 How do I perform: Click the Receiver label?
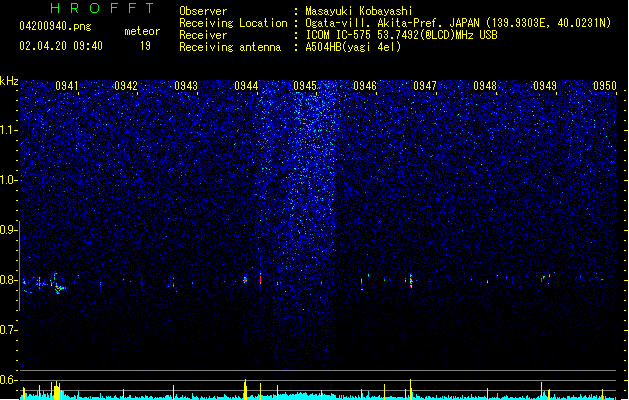tap(203, 35)
